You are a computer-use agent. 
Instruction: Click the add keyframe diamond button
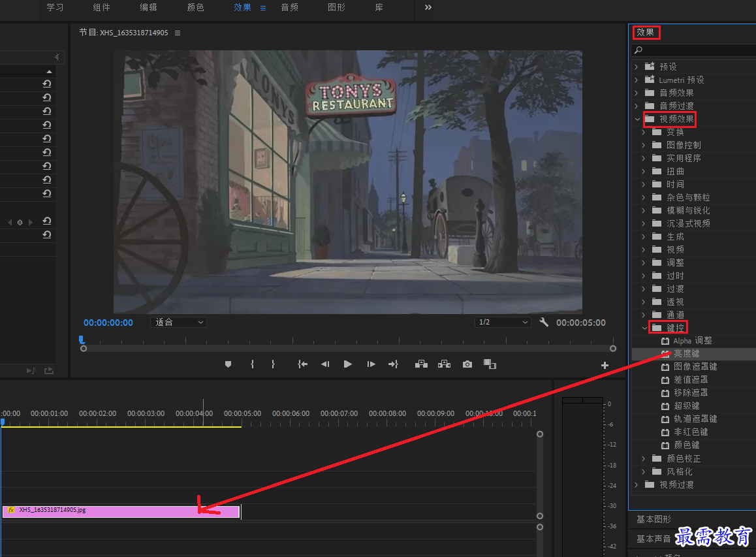click(x=20, y=222)
